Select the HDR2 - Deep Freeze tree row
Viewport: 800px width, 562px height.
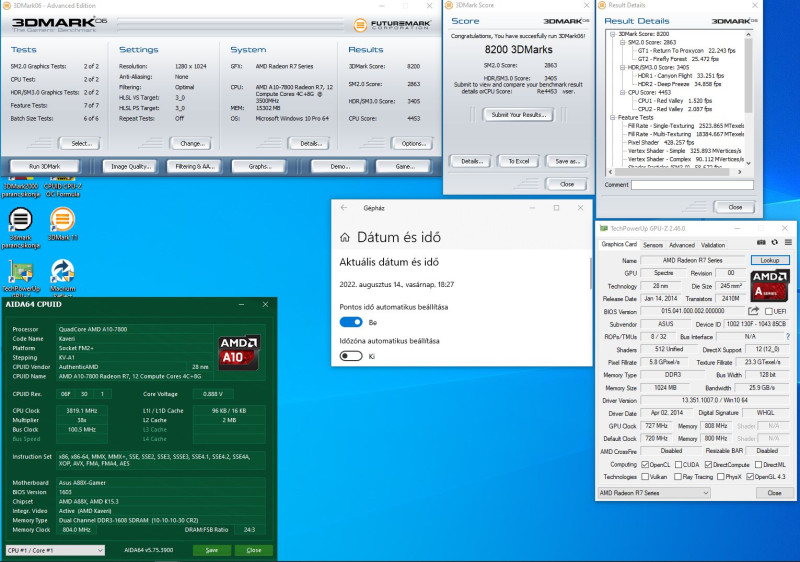point(679,84)
